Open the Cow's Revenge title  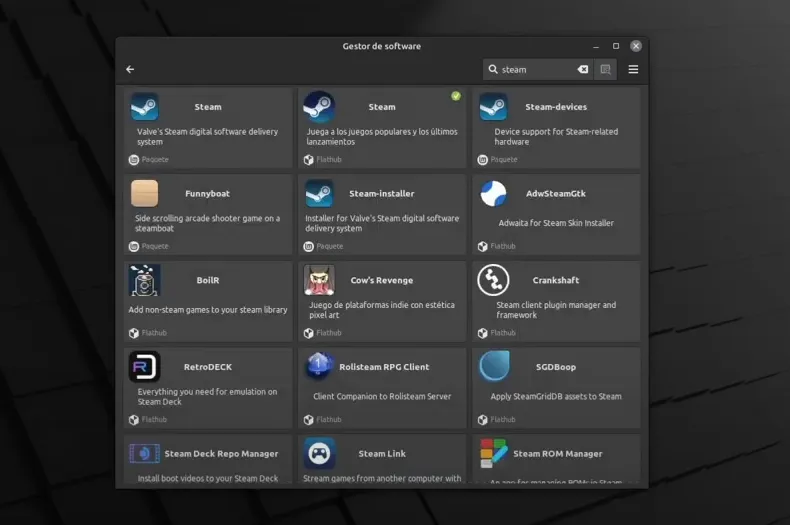coord(381,280)
